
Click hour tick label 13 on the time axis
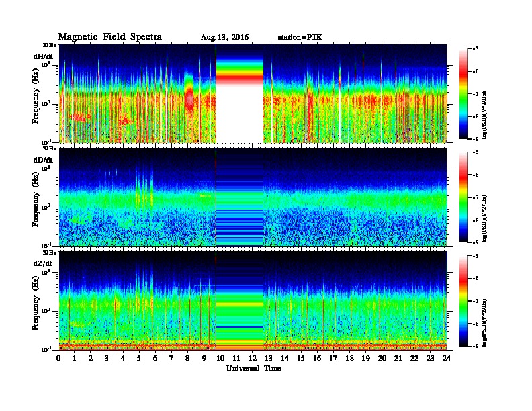point(269,359)
